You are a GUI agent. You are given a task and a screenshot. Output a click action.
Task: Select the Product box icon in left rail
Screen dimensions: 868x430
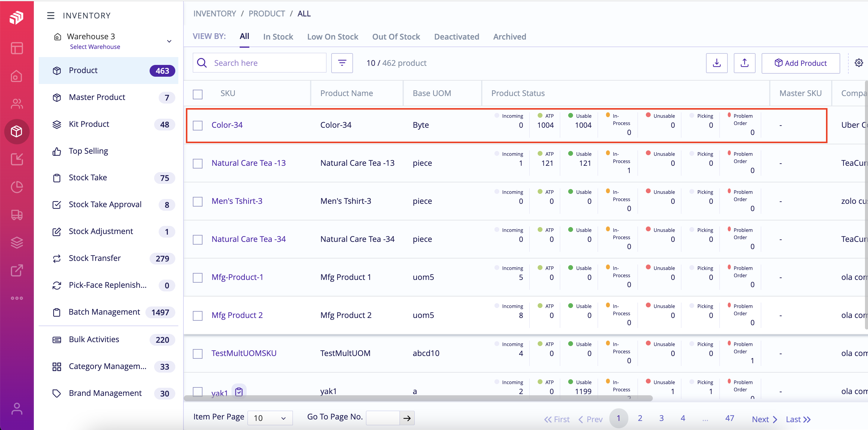pos(17,131)
